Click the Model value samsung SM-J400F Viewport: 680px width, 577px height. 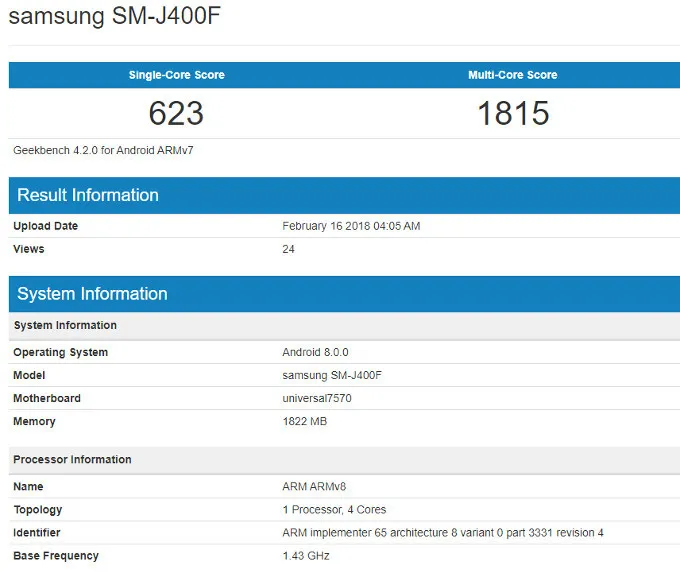(333, 375)
